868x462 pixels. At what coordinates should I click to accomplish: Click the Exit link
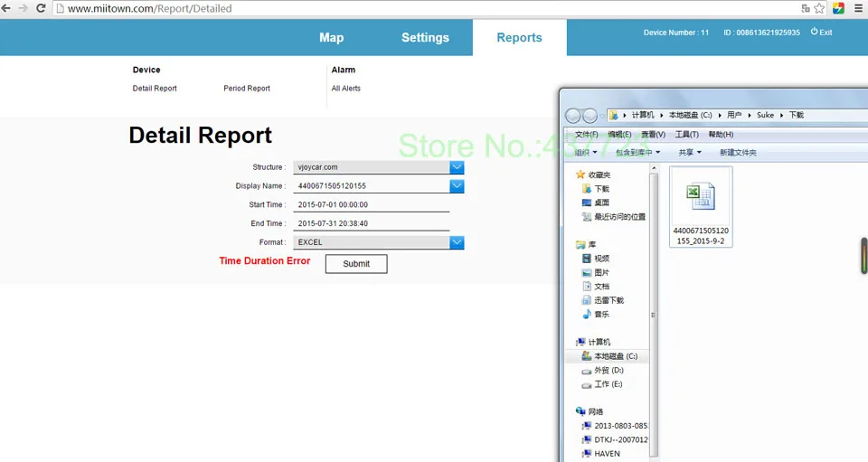(822, 32)
